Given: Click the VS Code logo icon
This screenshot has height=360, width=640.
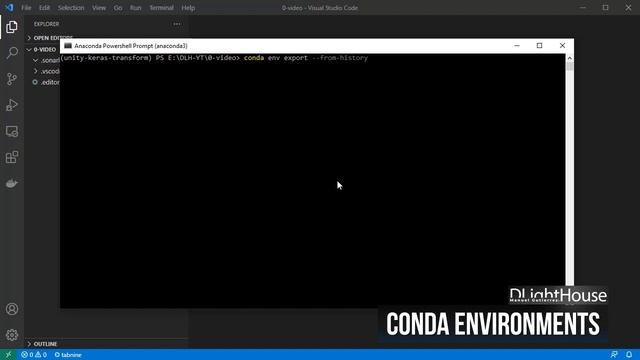Looking at the screenshot, I should (9, 8).
